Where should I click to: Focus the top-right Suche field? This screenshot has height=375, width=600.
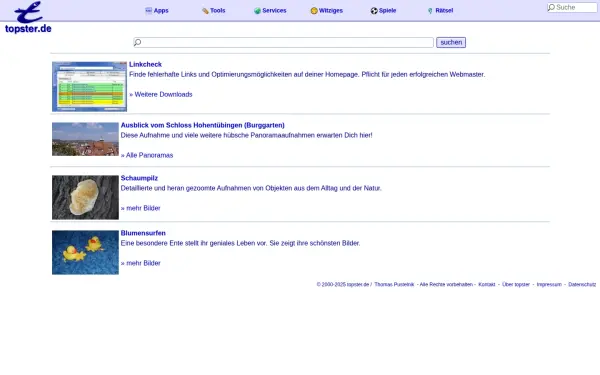pyautogui.click(x=572, y=7)
